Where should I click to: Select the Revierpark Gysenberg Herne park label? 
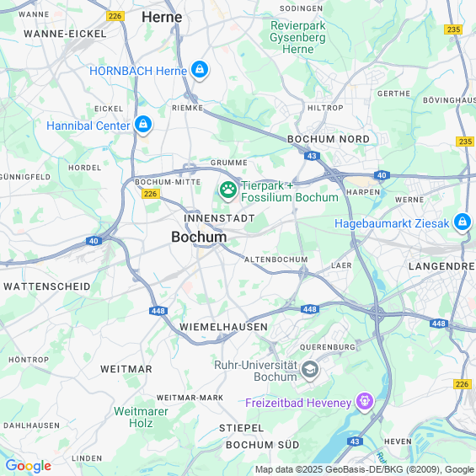point(297,37)
